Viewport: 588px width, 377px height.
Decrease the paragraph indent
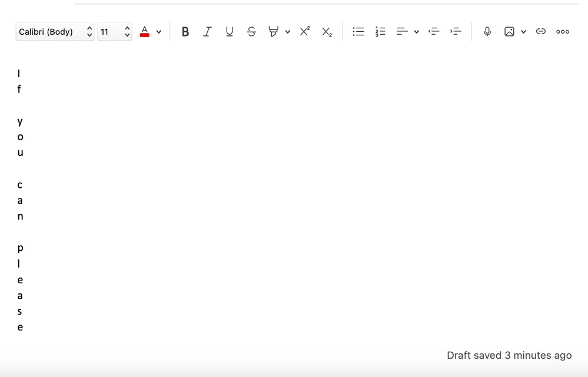tap(434, 31)
